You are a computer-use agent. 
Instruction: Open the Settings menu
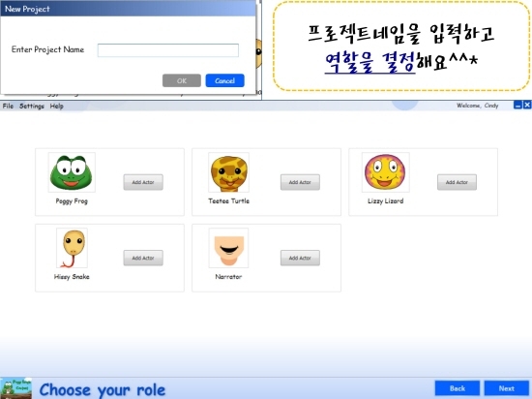[32, 106]
